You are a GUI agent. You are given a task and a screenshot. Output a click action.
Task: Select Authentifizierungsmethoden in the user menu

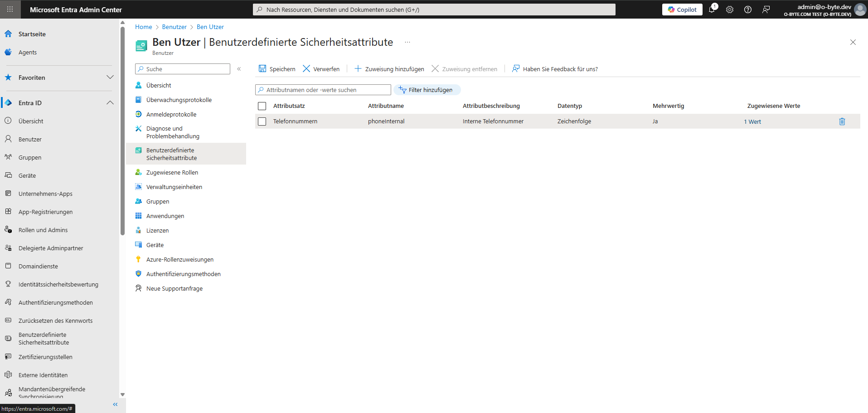pos(183,274)
